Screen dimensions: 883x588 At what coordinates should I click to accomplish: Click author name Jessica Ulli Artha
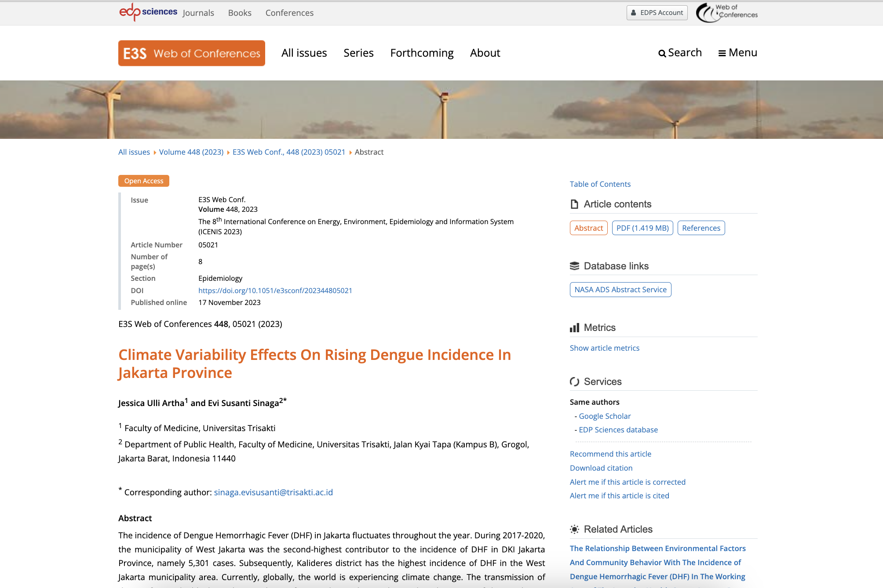[151, 403]
